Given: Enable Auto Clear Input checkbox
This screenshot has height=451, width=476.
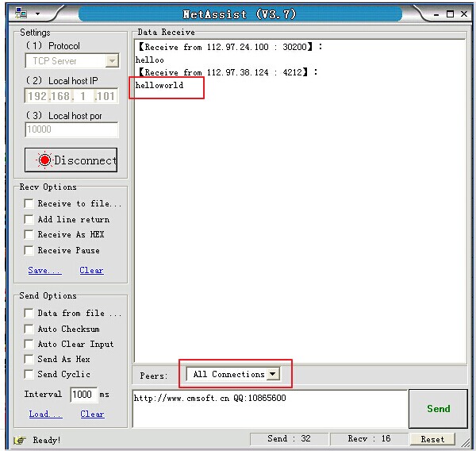Looking at the screenshot, I should tap(29, 344).
